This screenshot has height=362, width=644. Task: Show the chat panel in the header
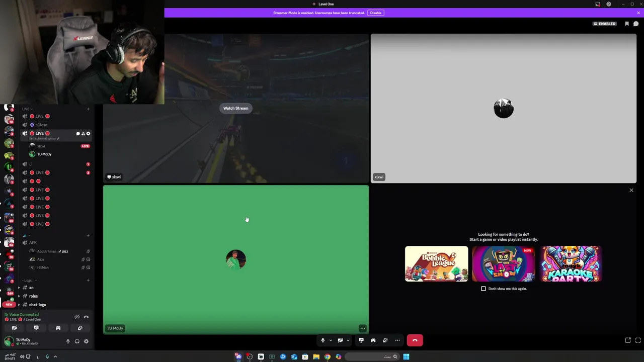point(636,24)
